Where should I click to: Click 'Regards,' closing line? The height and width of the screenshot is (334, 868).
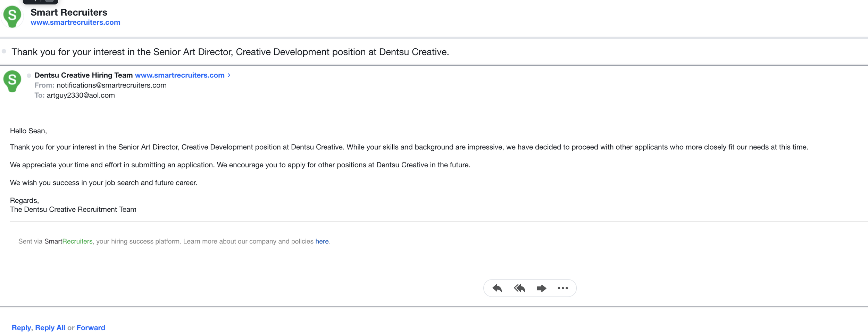pos(24,200)
